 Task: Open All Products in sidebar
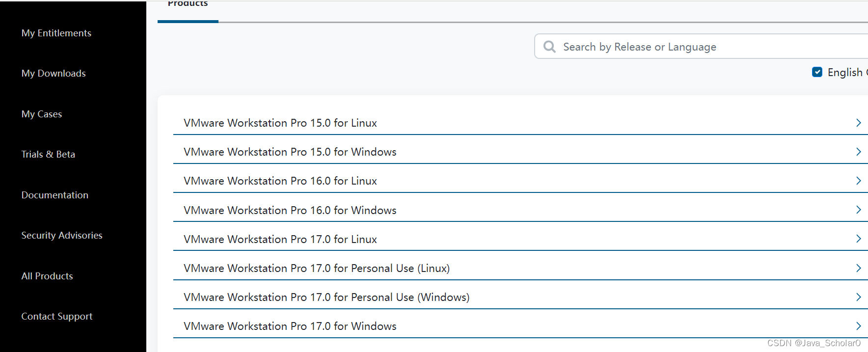tap(47, 276)
